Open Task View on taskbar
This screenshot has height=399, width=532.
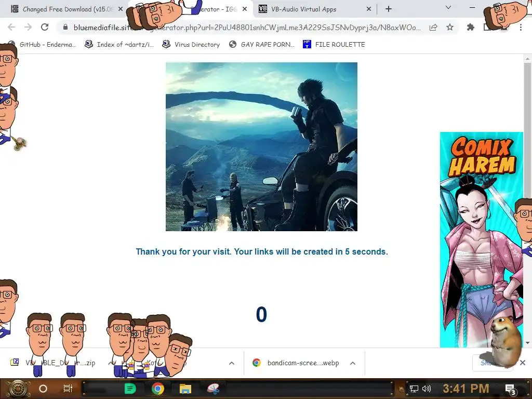68,389
